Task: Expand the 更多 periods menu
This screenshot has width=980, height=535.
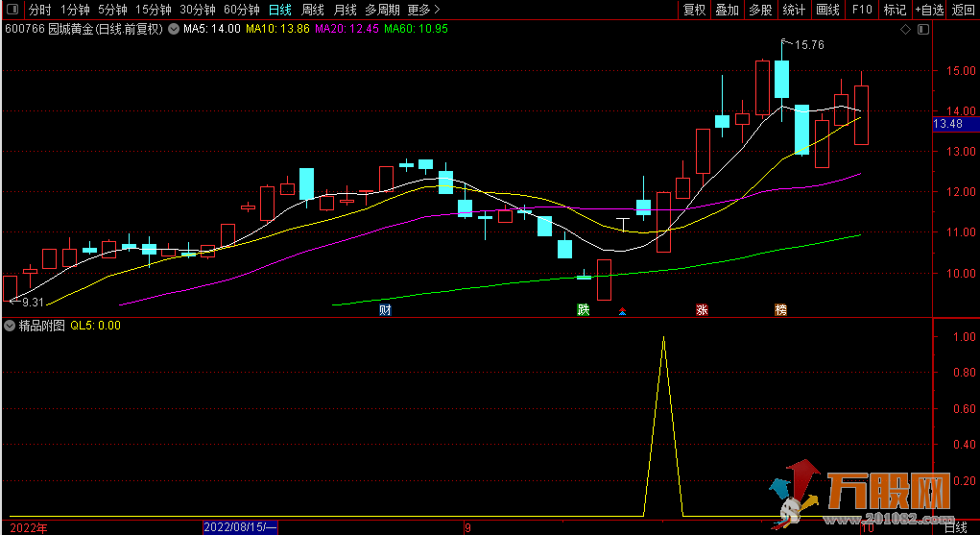Action: (x=423, y=10)
